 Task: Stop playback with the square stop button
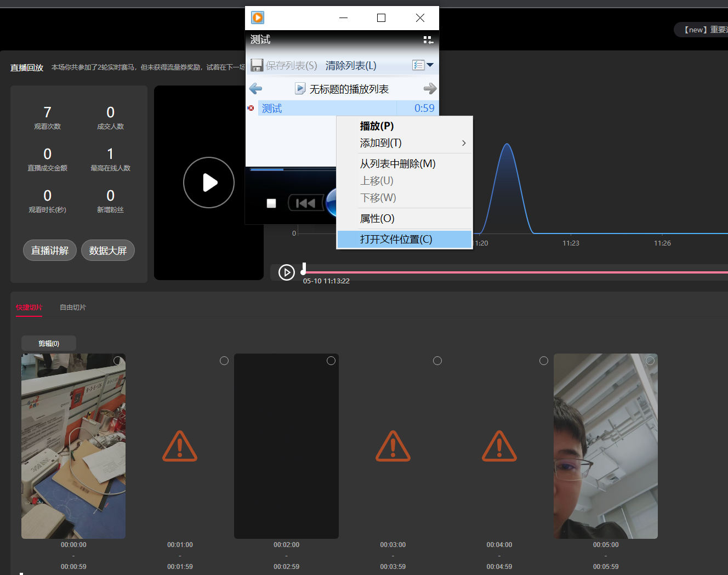point(271,203)
